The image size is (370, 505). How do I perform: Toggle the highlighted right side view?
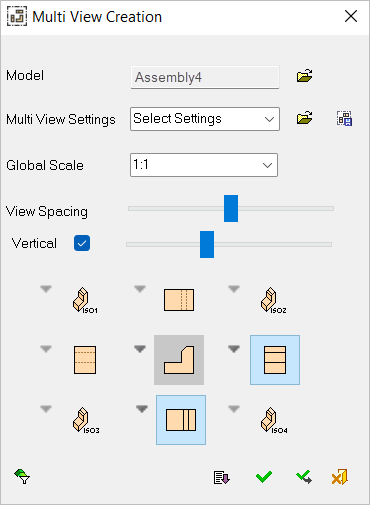[x=275, y=360]
